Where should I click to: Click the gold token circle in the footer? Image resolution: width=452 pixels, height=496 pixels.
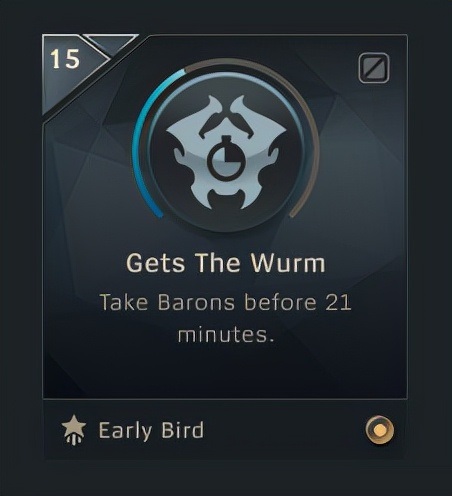pos(379,430)
